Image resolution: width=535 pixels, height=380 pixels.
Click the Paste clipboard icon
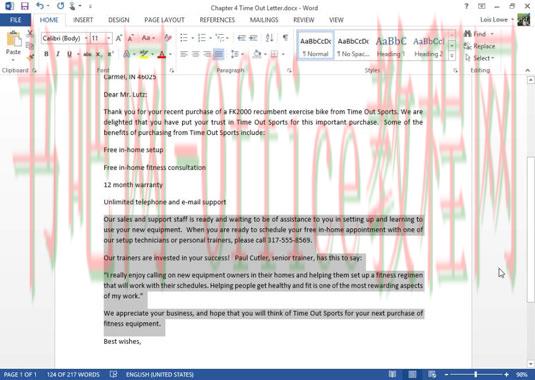coord(14,40)
